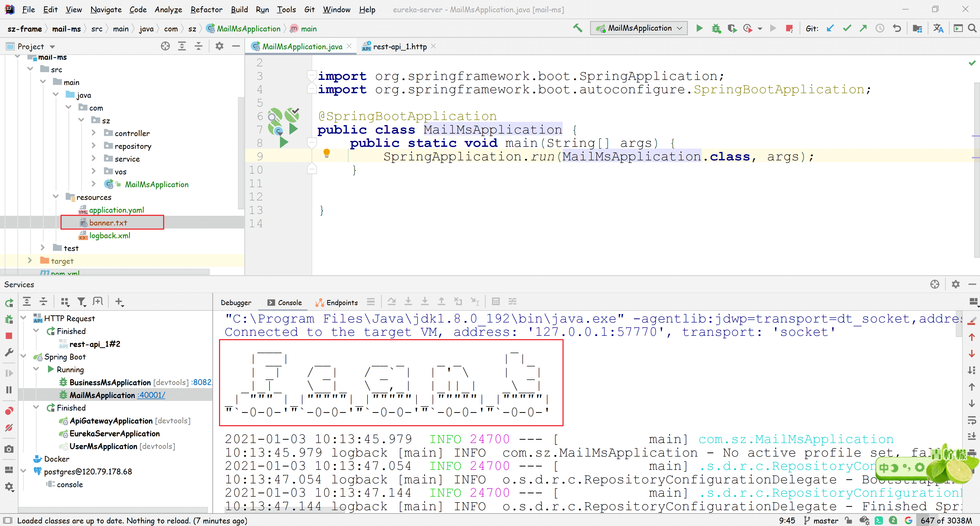
Task: Open the Refactor menu
Action: pos(206,9)
